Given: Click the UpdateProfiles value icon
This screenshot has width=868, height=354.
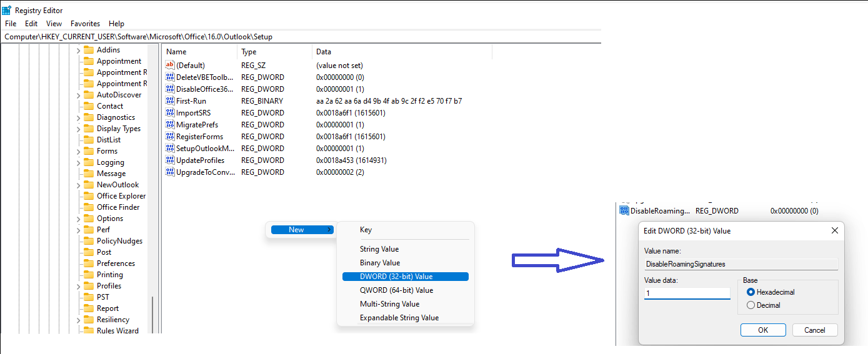Looking at the screenshot, I should pos(170,160).
